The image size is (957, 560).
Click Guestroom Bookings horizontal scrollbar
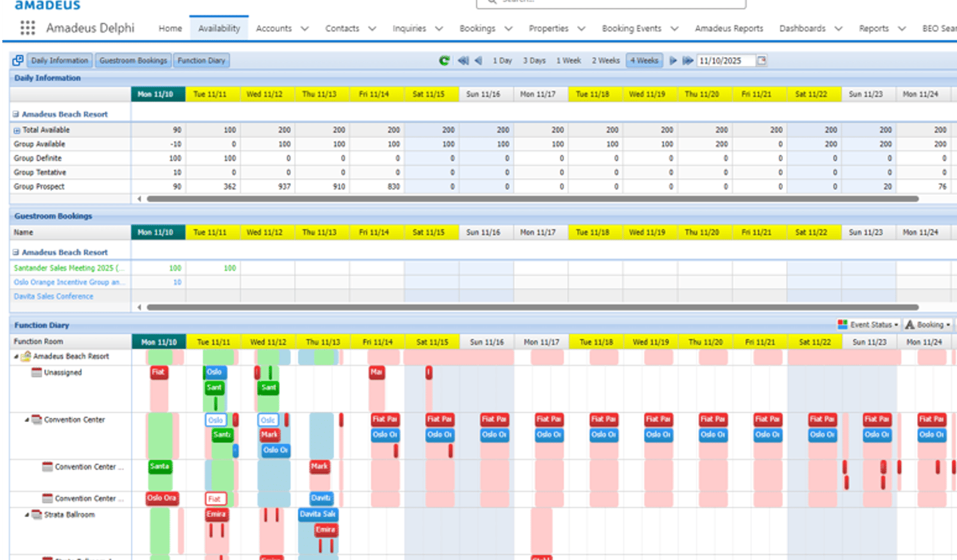(x=532, y=307)
